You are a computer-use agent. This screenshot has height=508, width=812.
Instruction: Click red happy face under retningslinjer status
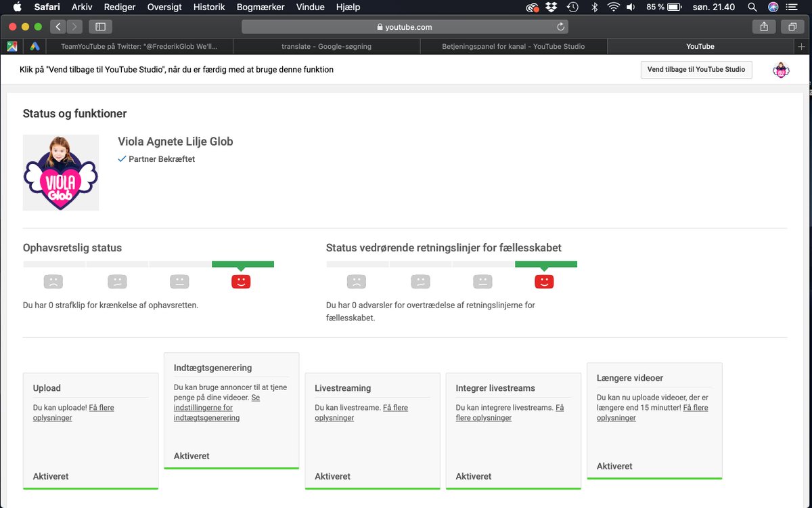click(x=544, y=282)
